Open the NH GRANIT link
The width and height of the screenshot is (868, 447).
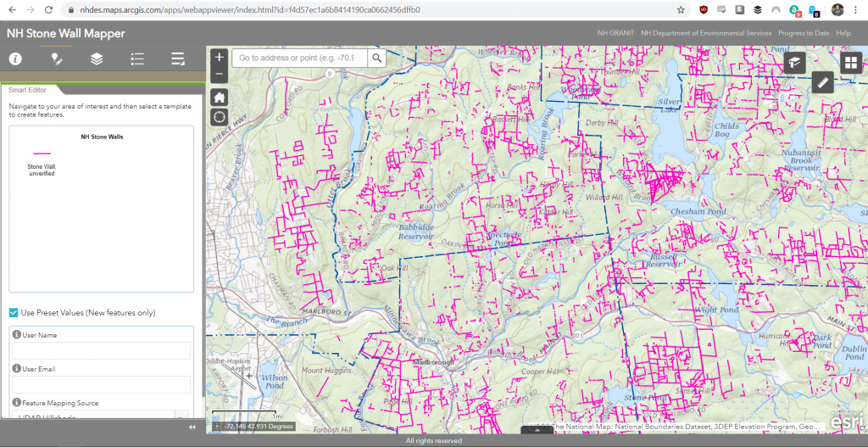click(x=615, y=33)
